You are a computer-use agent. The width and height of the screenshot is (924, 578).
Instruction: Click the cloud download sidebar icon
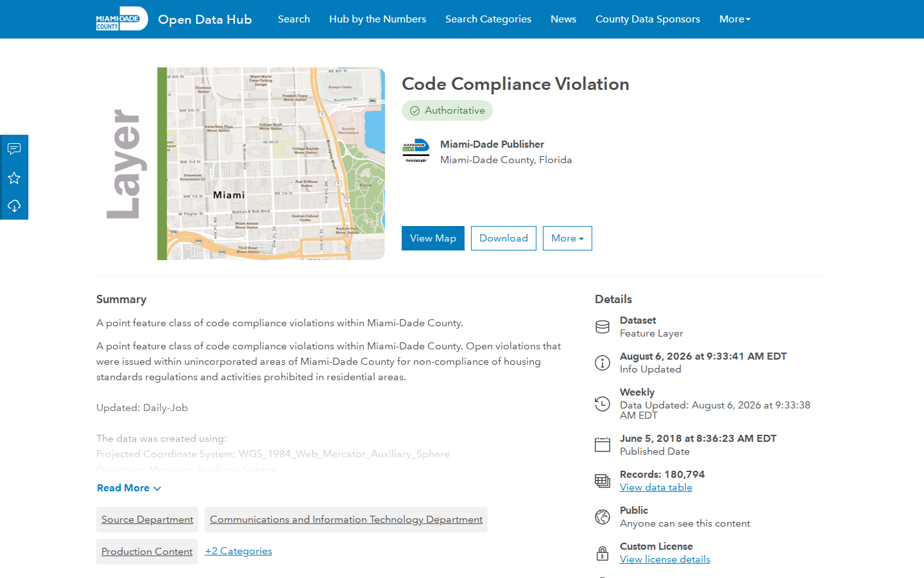[x=14, y=206]
